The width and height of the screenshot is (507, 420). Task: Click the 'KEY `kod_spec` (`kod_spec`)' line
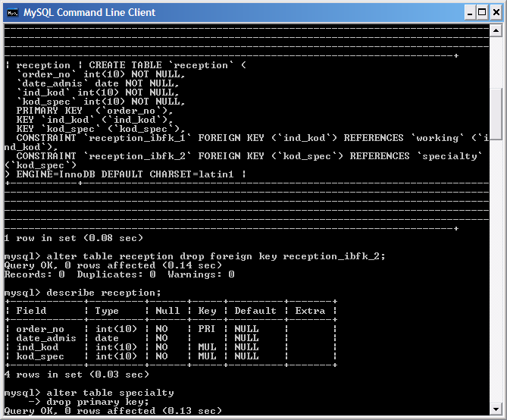coord(101,129)
